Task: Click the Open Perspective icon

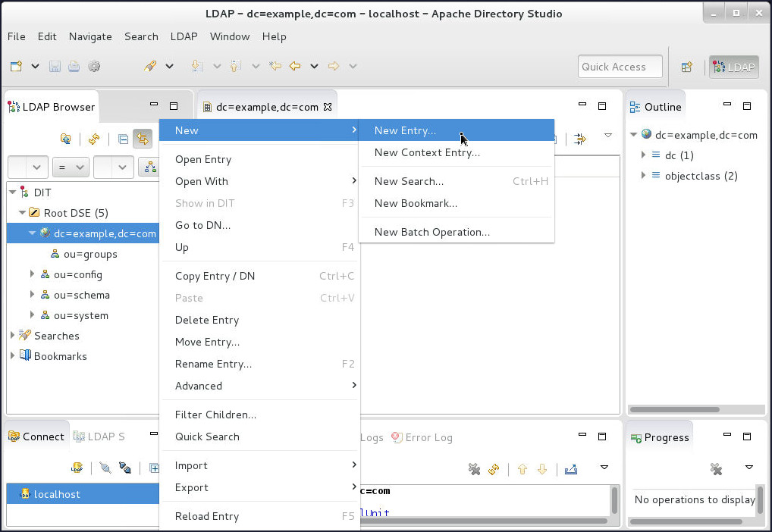Action: pyautogui.click(x=687, y=67)
